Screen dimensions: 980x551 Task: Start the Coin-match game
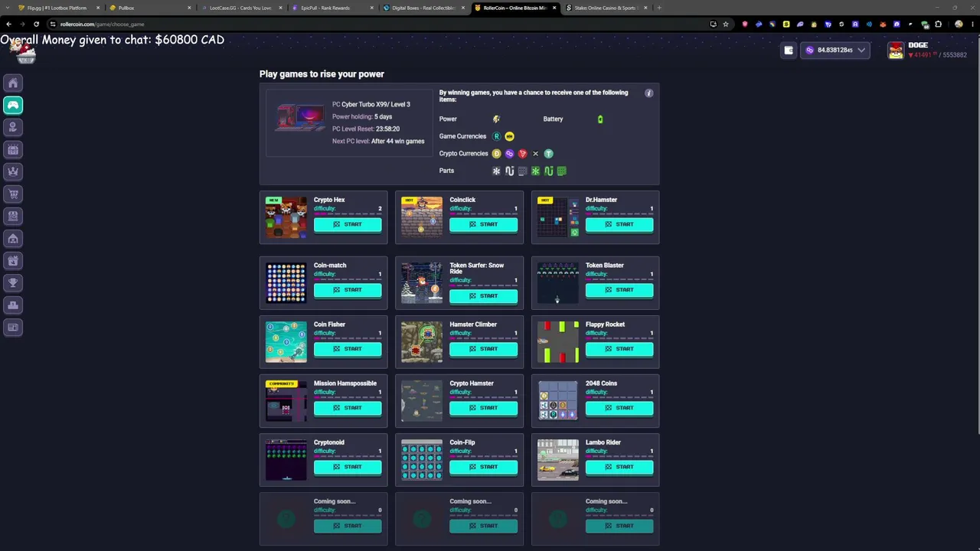(348, 290)
